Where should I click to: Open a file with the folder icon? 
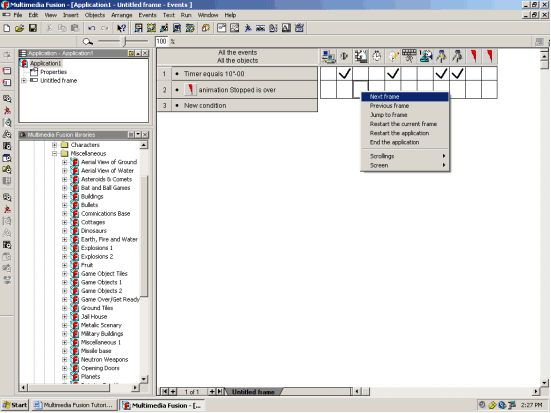click(x=19, y=28)
